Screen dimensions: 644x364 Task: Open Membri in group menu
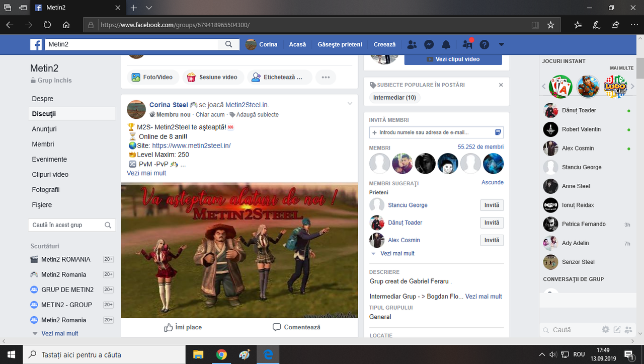coord(43,144)
